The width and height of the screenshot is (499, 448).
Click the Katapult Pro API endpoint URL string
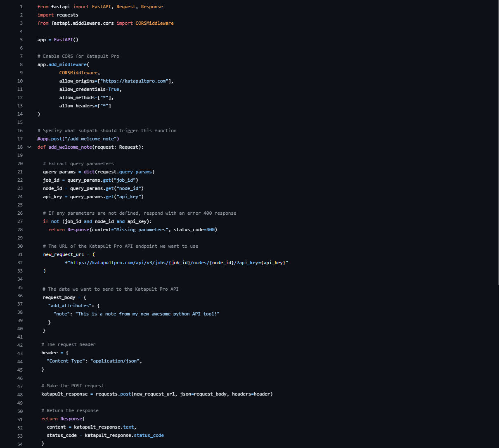click(x=177, y=263)
